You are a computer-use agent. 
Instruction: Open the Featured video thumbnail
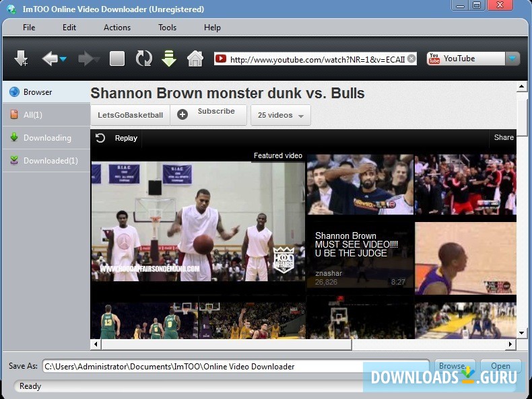(198, 221)
